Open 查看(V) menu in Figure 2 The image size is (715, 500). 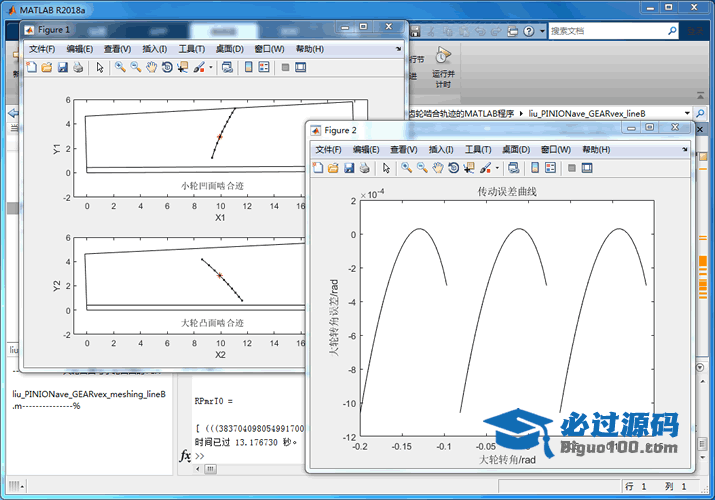click(x=404, y=149)
